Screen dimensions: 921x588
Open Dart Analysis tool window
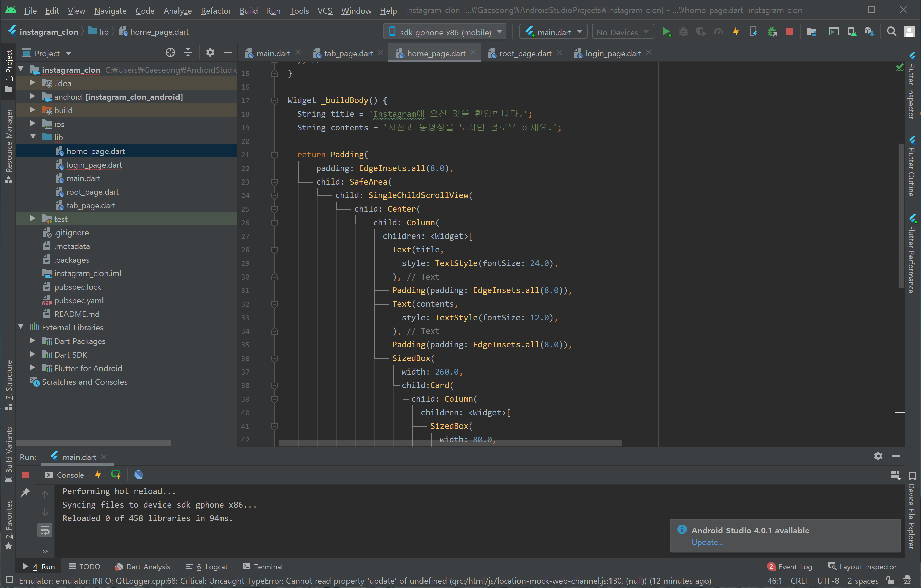pos(142,567)
